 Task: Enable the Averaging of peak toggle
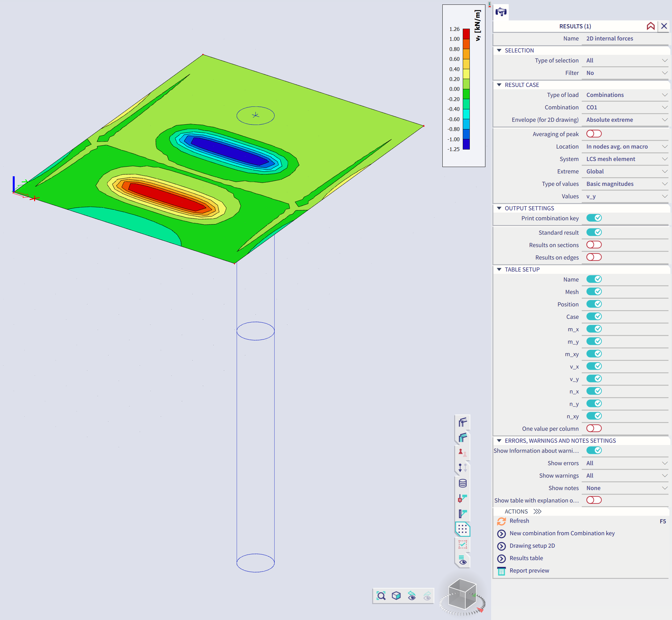click(x=594, y=134)
